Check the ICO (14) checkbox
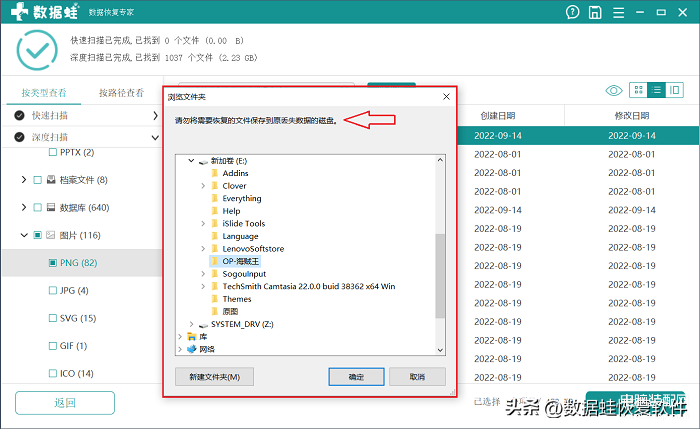 point(52,374)
